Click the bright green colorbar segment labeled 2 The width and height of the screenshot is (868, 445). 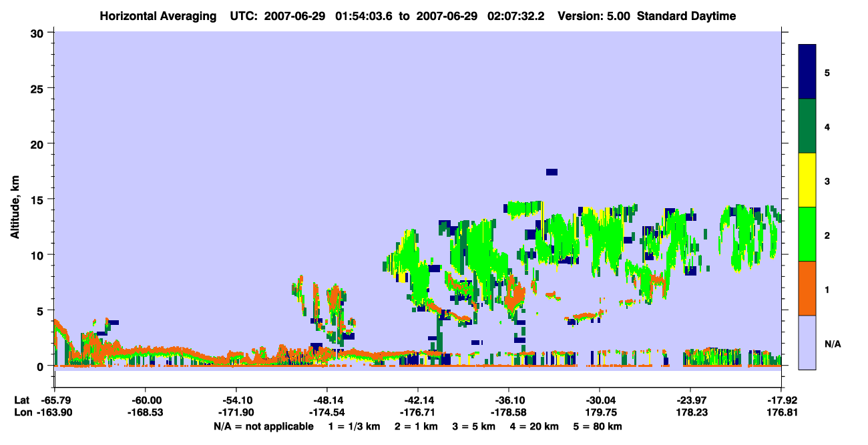(x=807, y=234)
